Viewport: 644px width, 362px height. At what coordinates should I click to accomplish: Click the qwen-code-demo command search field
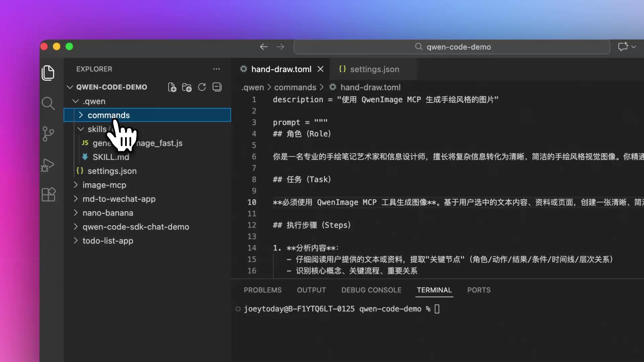[451, 47]
